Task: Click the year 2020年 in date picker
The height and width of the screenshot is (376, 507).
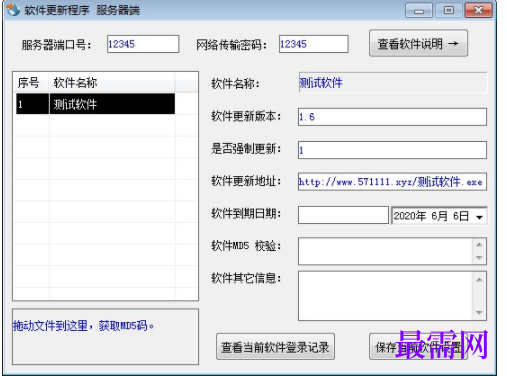Action: [410, 216]
